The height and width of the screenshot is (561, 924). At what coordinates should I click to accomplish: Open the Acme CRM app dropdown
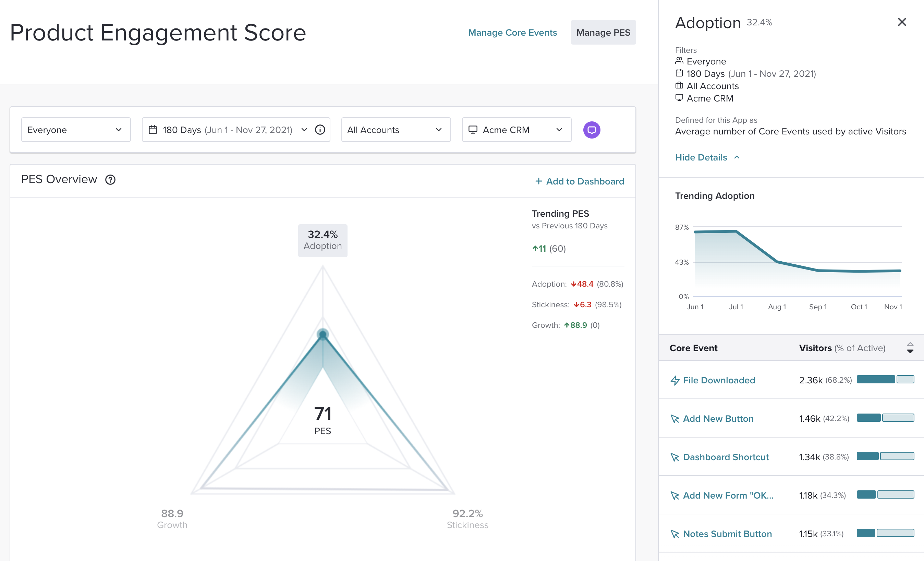516,130
